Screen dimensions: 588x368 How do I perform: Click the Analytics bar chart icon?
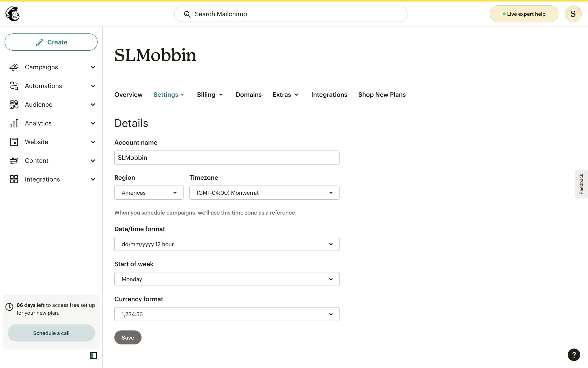click(x=14, y=123)
